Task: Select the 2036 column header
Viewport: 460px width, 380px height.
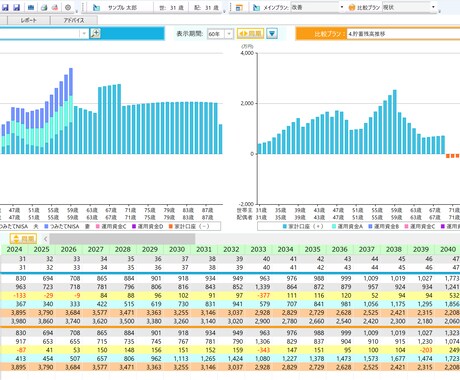Action: coord(340,249)
